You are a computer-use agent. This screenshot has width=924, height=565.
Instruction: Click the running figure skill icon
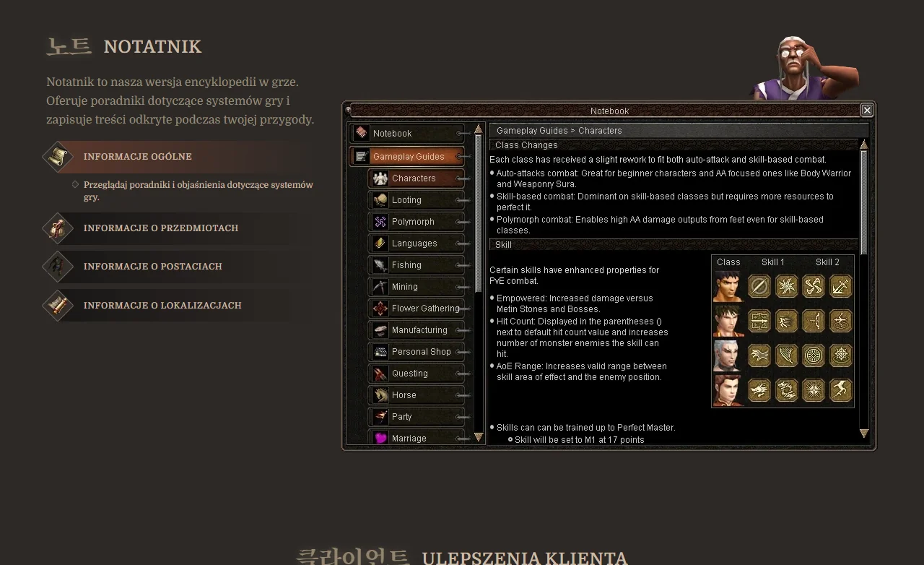[787, 321]
